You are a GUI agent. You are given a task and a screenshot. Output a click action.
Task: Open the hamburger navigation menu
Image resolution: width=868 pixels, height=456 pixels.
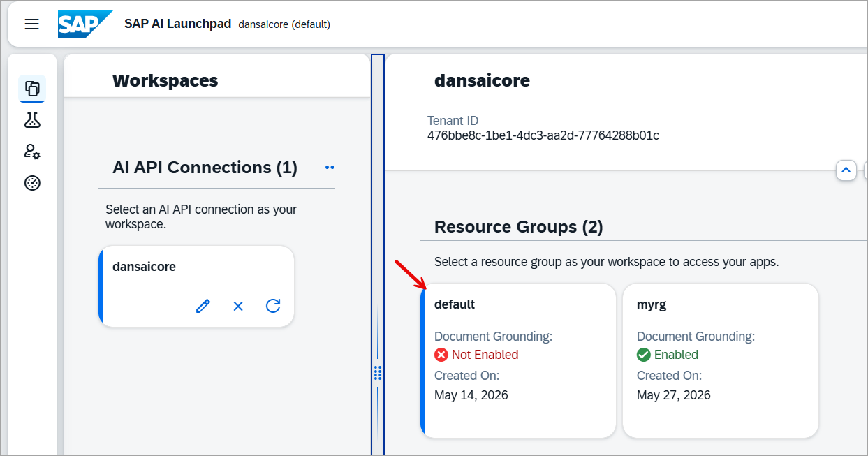32,24
